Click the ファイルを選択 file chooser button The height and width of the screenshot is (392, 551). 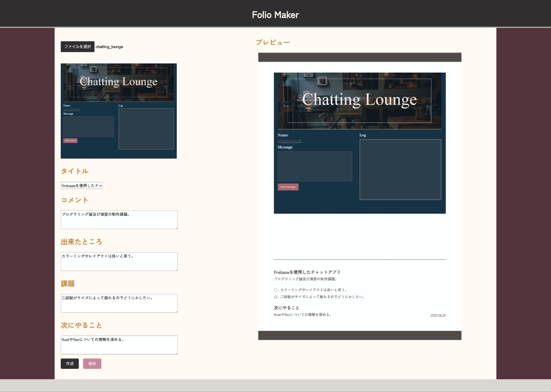pyautogui.click(x=77, y=47)
